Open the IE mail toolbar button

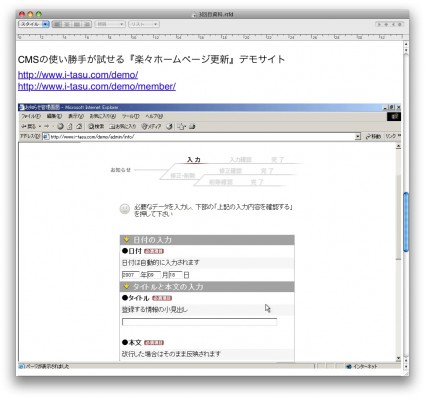tap(182, 127)
